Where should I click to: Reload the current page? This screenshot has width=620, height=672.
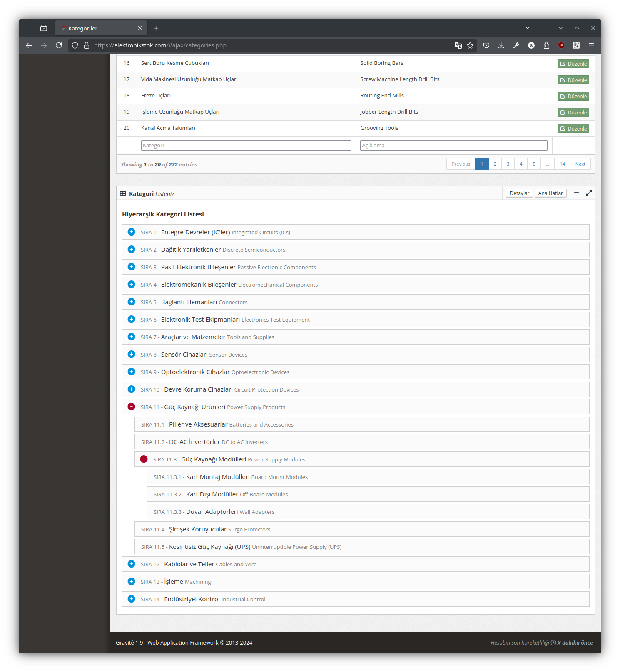[x=59, y=45]
